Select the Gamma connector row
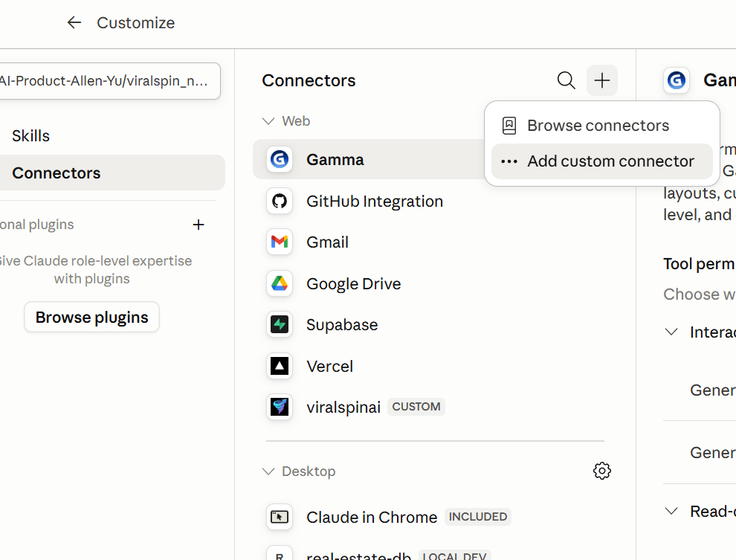736x560 pixels. click(369, 160)
